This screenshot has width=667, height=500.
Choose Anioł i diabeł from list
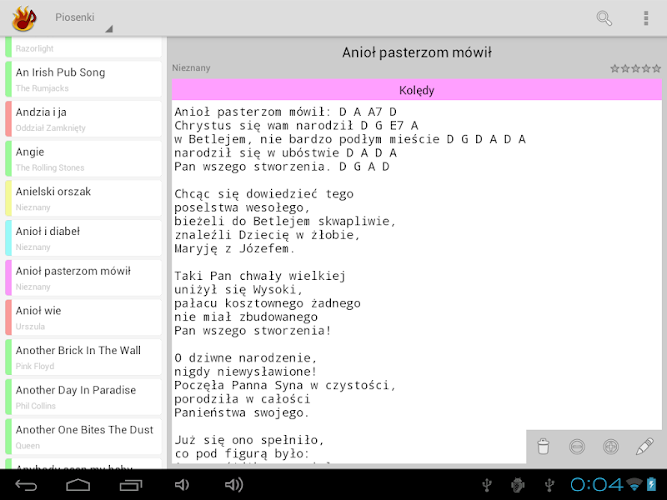click(x=83, y=238)
